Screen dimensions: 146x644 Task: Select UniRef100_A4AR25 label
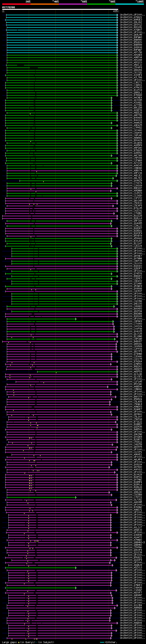click(x=131, y=123)
